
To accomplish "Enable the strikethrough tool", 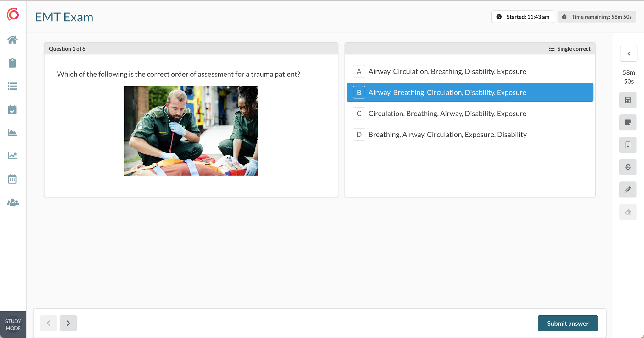I will pos(628,167).
